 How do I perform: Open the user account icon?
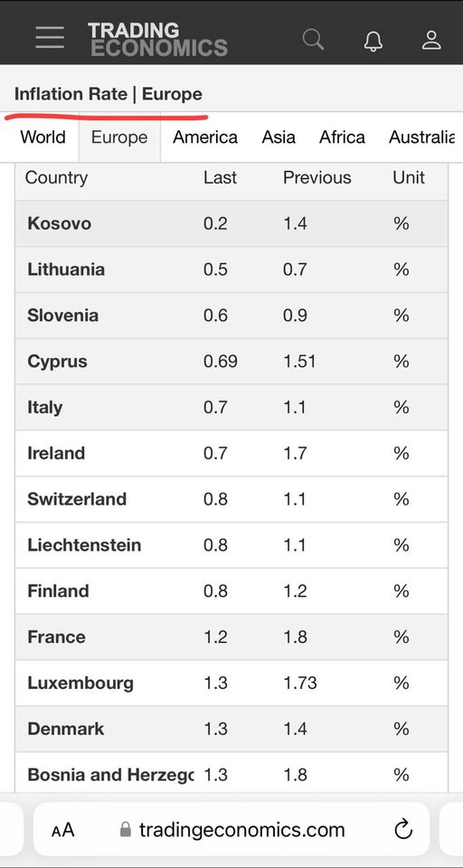431,40
